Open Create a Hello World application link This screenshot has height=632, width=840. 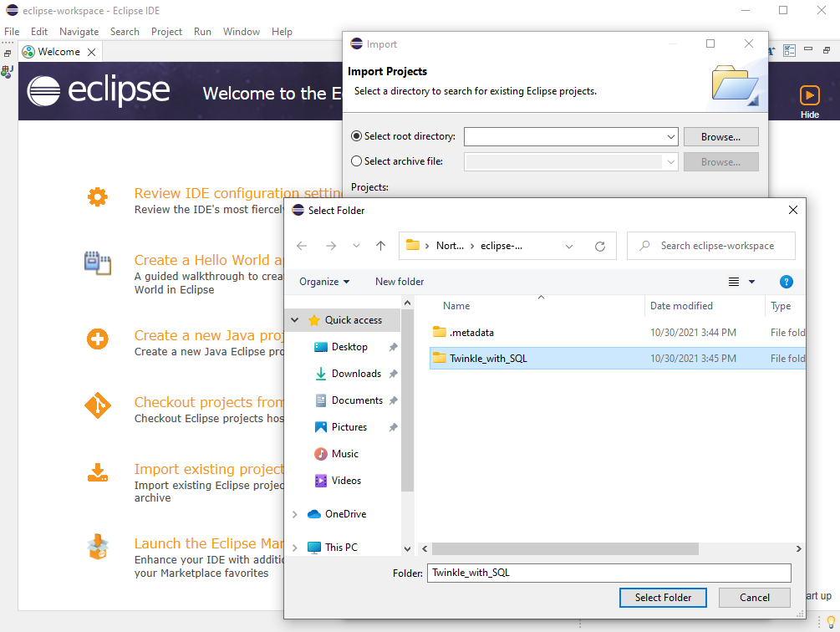208,260
